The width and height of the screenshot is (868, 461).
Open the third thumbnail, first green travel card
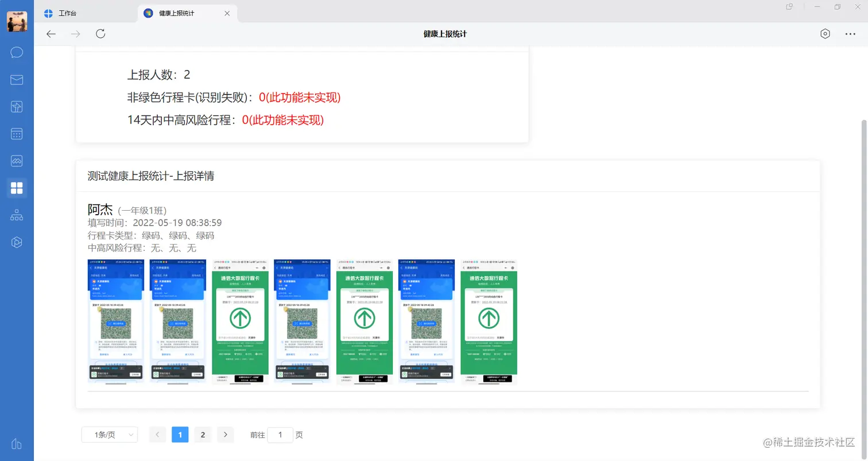(x=240, y=322)
